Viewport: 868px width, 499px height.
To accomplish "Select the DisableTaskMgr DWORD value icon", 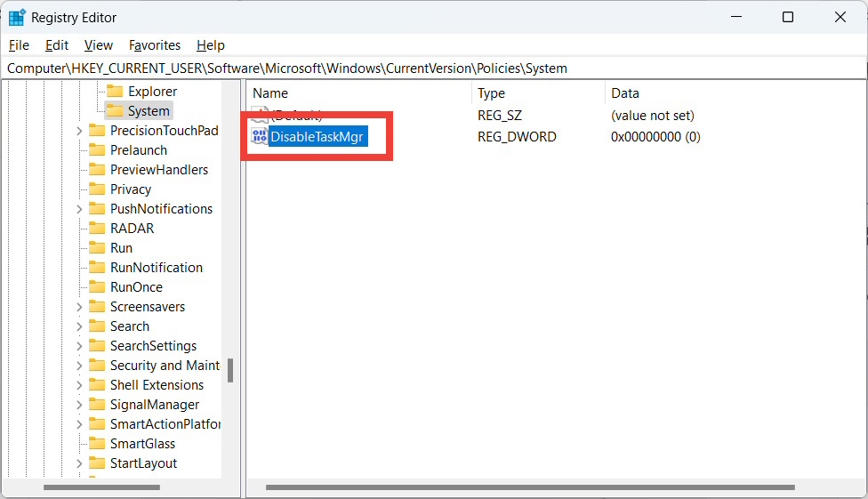I will (259, 136).
